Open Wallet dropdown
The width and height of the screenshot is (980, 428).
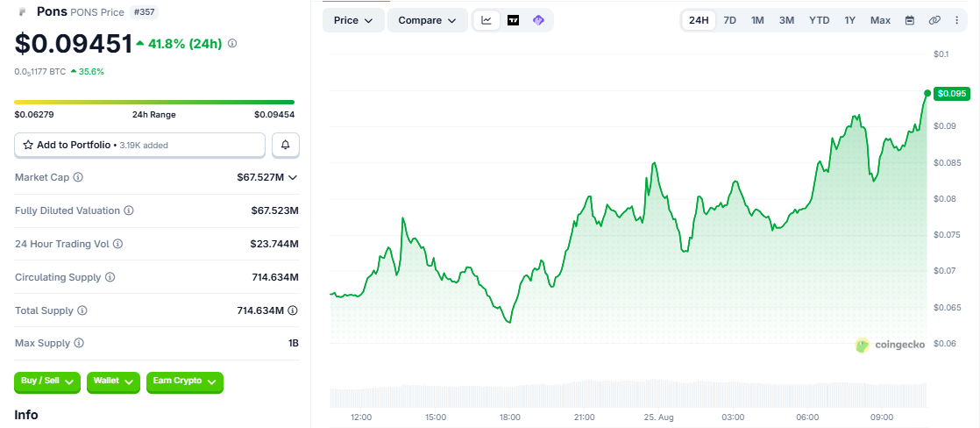point(113,382)
